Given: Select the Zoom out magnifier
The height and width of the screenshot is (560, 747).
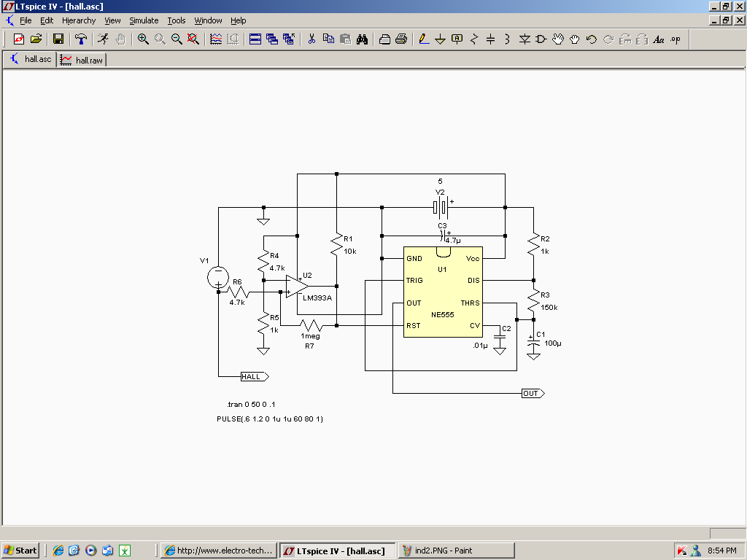Looking at the screenshot, I should coord(177,39).
